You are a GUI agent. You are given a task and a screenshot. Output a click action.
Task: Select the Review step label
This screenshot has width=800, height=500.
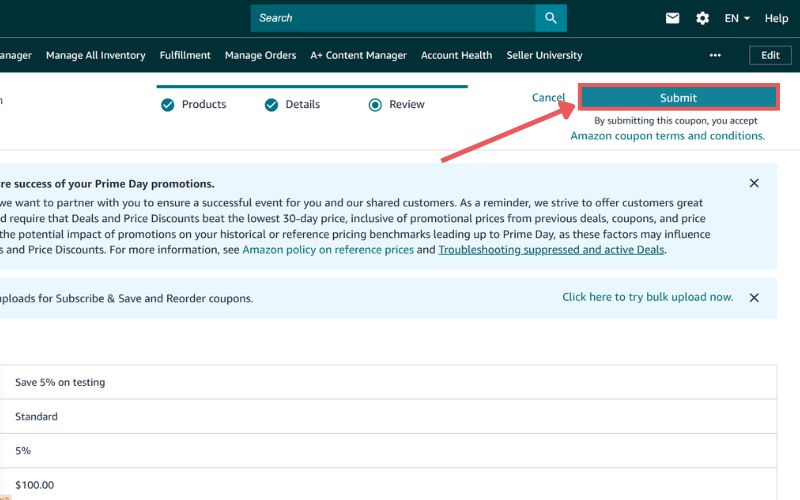[x=407, y=104]
